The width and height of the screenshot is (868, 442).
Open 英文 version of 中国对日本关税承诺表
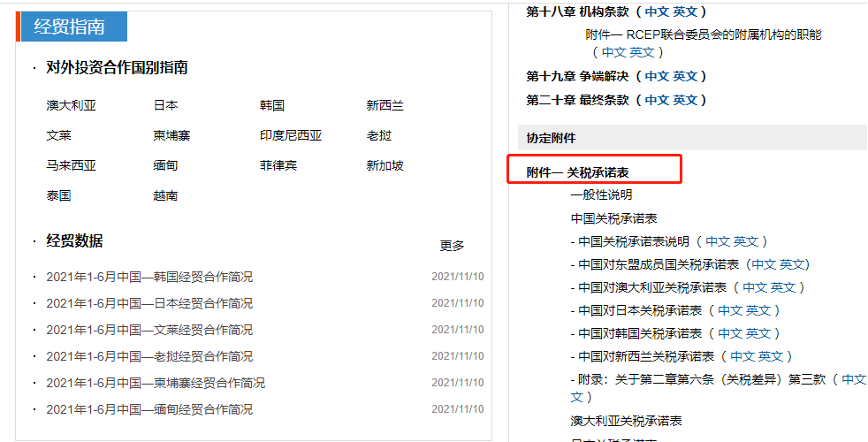point(758,311)
